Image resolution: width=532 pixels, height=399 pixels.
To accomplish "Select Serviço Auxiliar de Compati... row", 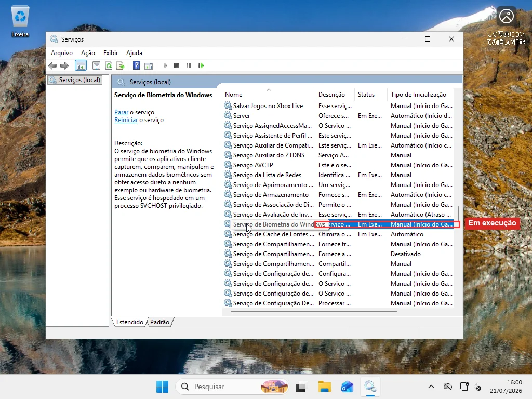I will tap(338, 145).
